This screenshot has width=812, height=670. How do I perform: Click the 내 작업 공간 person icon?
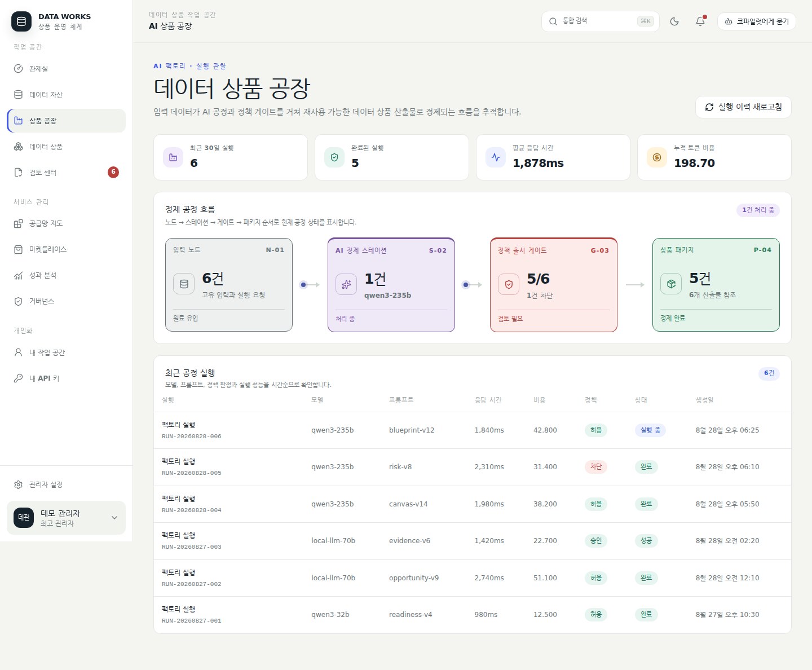(x=18, y=352)
